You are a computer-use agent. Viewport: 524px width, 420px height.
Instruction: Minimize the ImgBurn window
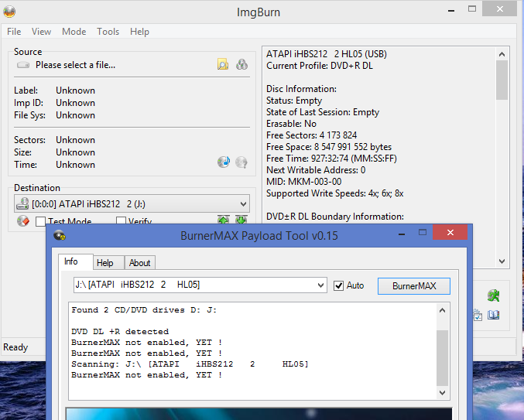pos(451,10)
